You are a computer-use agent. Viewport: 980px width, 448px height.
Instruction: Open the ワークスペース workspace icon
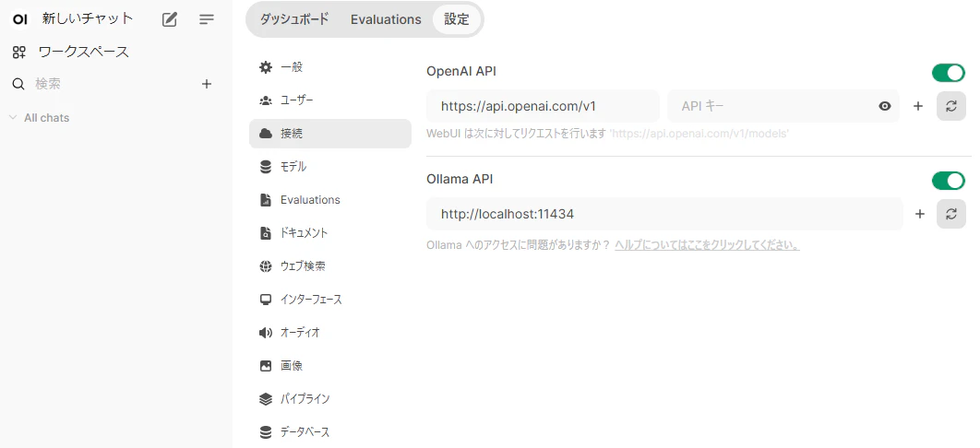point(19,52)
